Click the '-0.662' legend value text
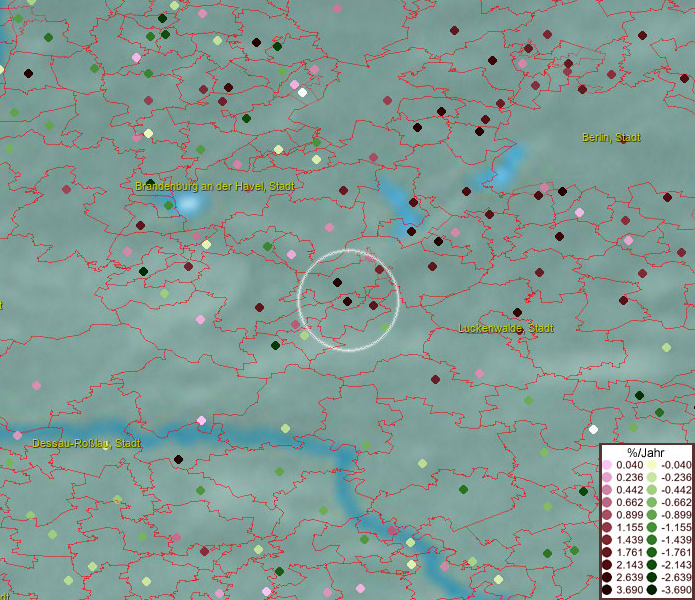The width and height of the screenshot is (695, 600). (x=676, y=503)
